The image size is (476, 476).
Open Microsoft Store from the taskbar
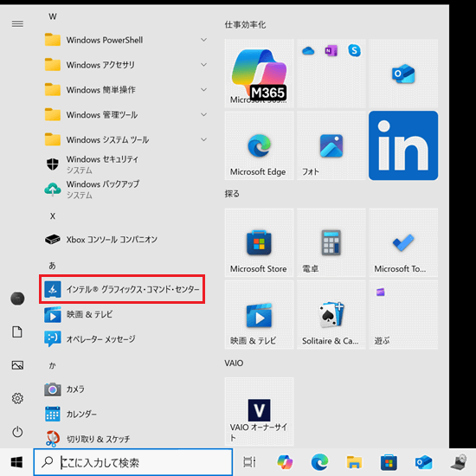pyautogui.click(x=389, y=462)
